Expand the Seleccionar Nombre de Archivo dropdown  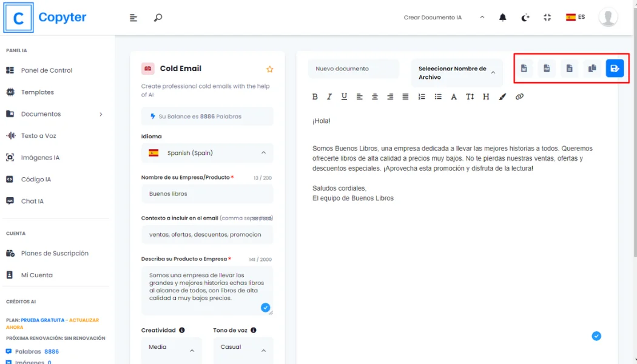click(457, 73)
